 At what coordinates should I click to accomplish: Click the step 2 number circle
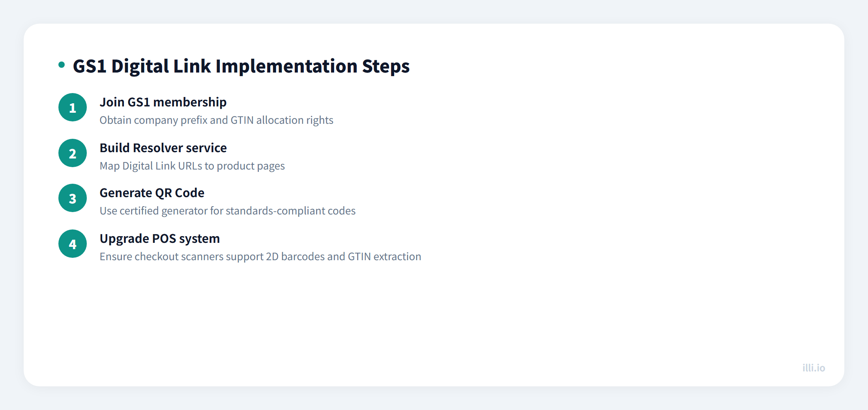coord(73,153)
